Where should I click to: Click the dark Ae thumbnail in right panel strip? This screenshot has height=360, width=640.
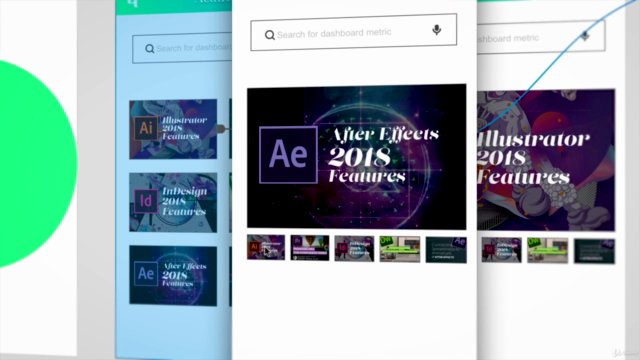coord(594,251)
